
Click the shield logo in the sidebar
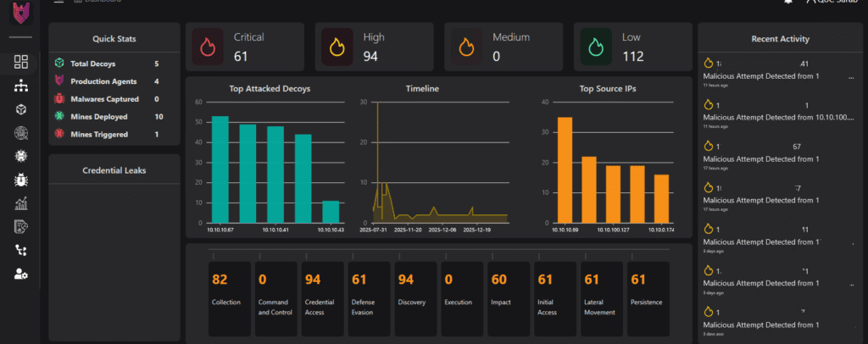click(21, 12)
